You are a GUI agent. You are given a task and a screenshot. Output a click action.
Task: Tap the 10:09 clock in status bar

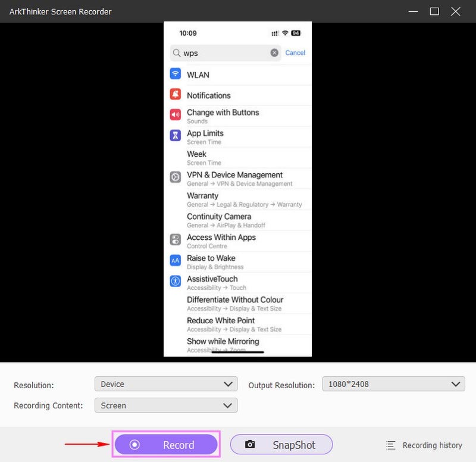(x=188, y=33)
